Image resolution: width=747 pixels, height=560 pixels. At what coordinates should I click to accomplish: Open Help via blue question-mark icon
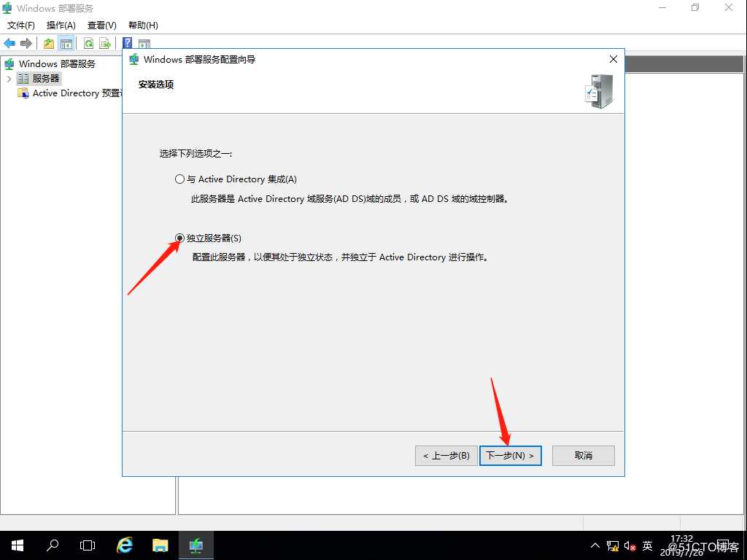coord(127,43)
